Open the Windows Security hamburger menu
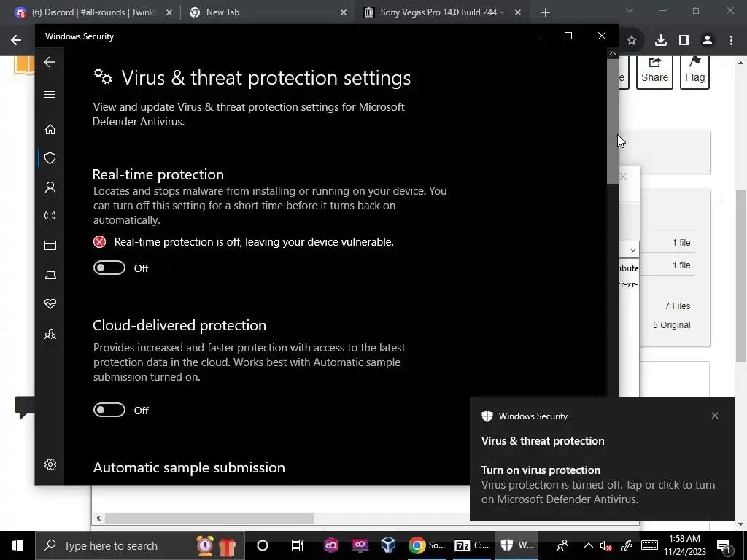The height and width of the screenshot is (560, 747). pyautogui.click(x=50, y=94)
